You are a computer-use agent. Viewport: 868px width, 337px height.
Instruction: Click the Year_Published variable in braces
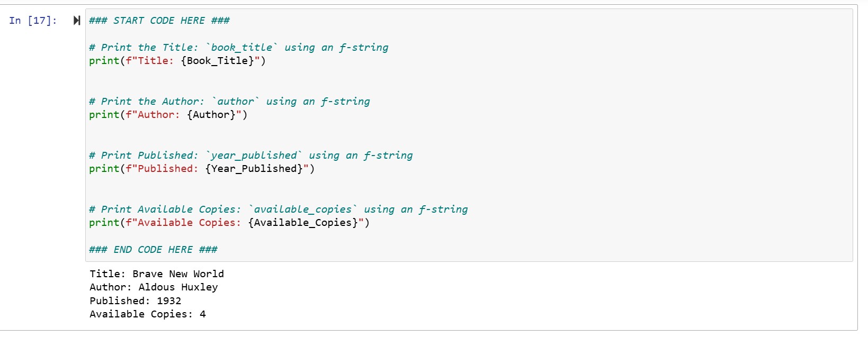(254, 169)
